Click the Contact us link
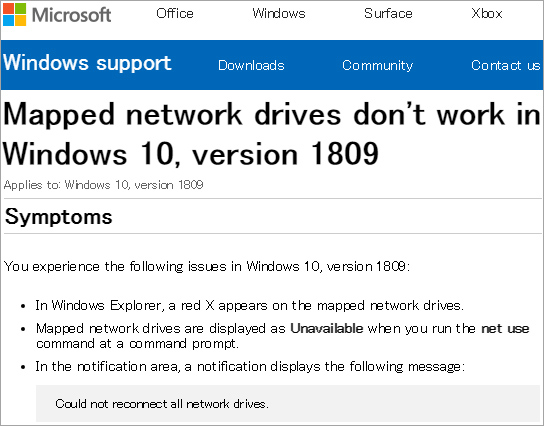Viewport: 544px width, 426px height. click(505, 65)
